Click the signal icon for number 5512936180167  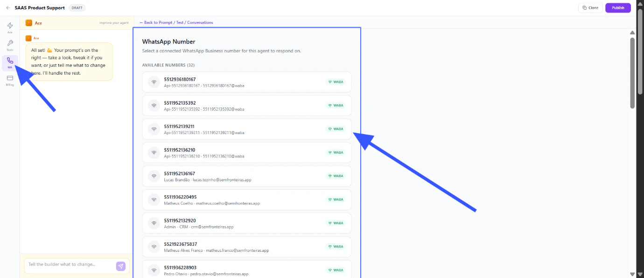pos(154,82)
